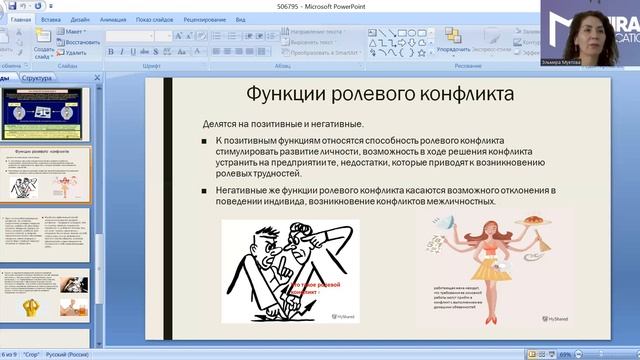640x360 pixels.
Task: Align text left
Action: (216, 51)
